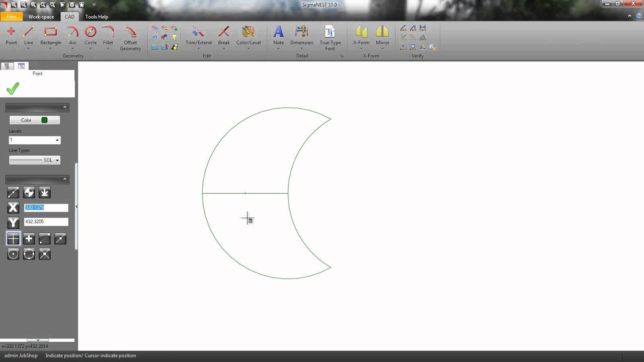Expand the Trim/Extend options arrow

[198, 49]
